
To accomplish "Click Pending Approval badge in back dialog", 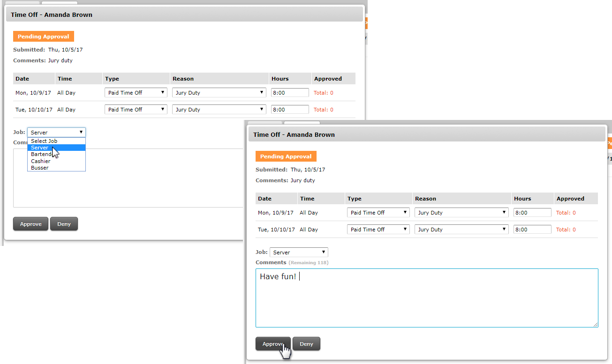I will click(44, 37).
